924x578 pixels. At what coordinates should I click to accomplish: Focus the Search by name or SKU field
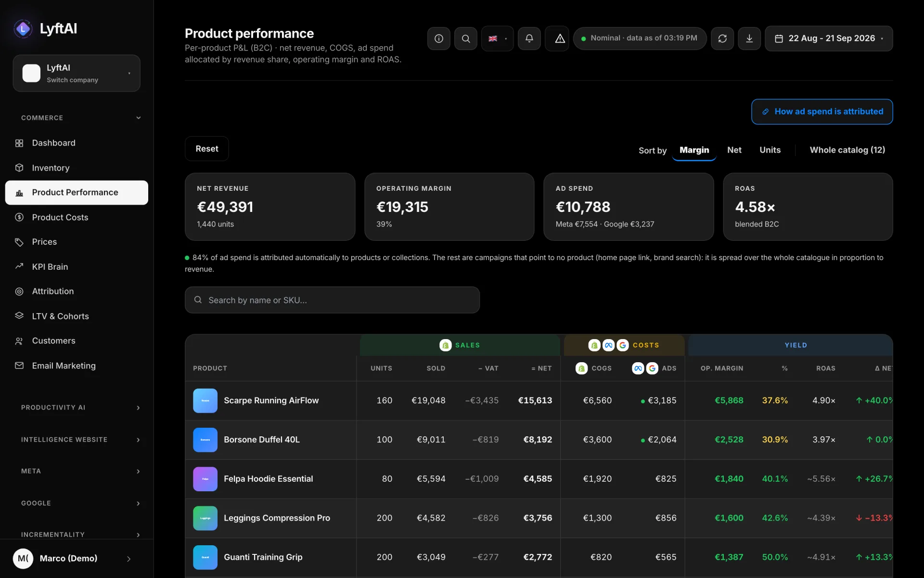(332, 300)
